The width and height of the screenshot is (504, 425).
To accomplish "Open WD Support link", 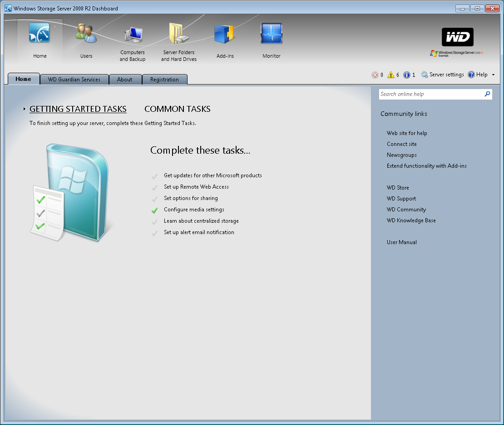I will [401, 199].
